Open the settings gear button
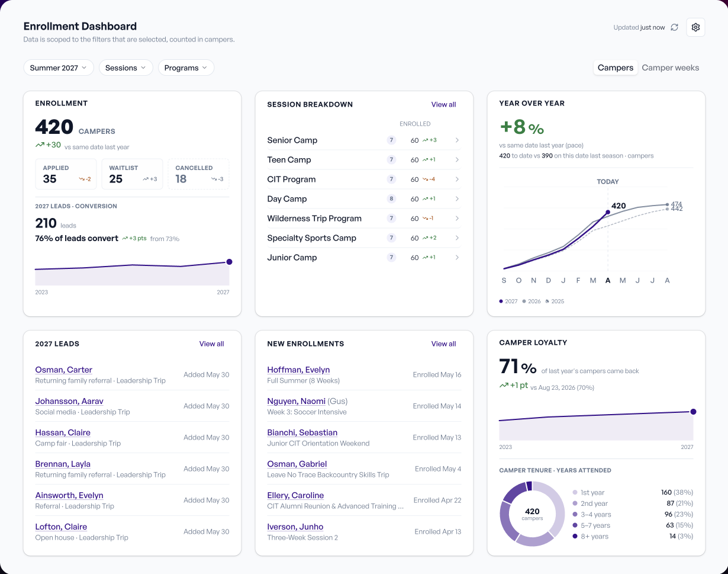 (695, 27)
